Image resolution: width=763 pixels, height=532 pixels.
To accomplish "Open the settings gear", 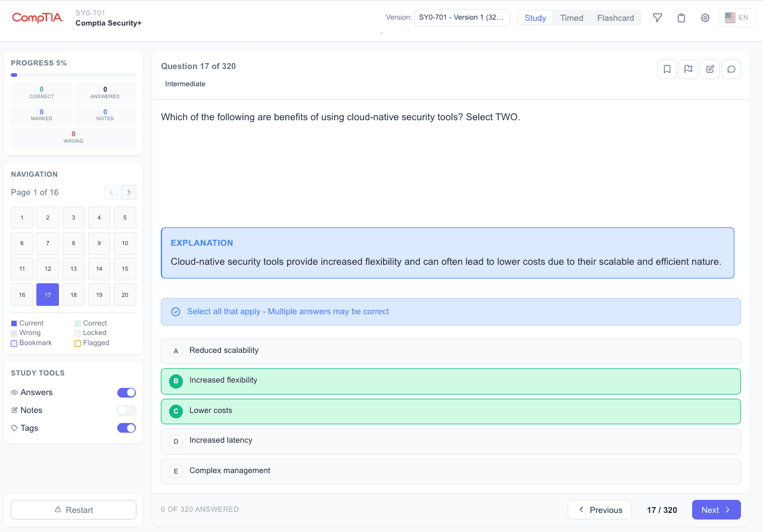I will [x=705, y=18].
